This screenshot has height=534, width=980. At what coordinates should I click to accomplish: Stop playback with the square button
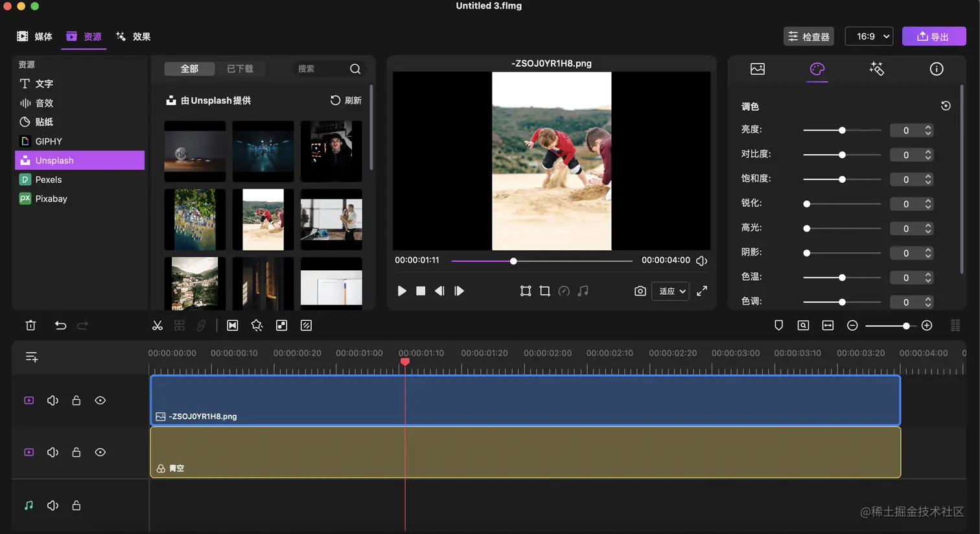coord(421,291)
